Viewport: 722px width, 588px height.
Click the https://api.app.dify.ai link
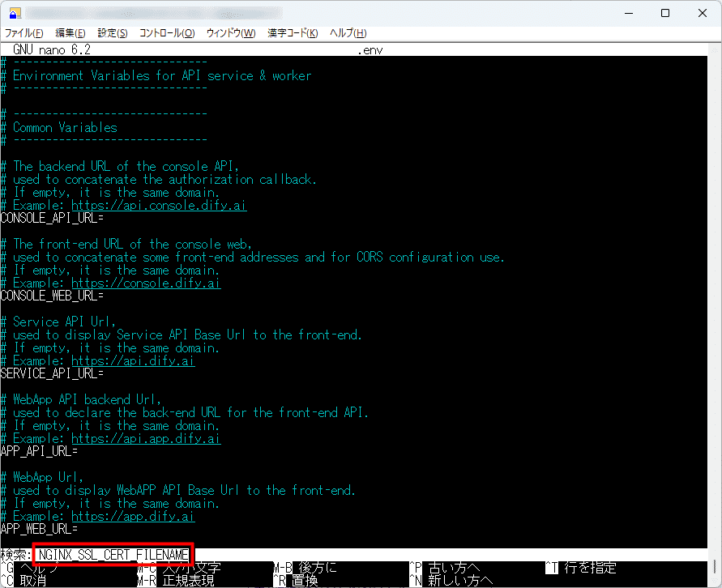(146, 438)
